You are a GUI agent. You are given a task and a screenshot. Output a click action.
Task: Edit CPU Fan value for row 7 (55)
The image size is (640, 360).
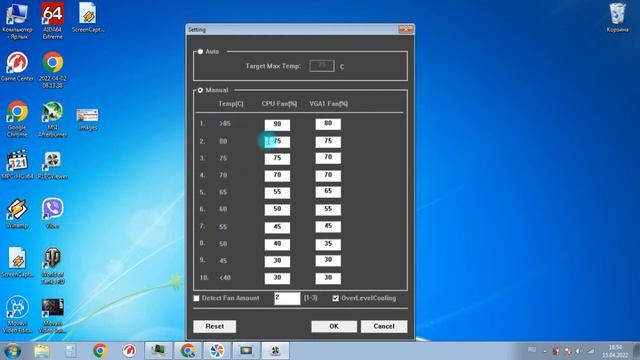pos(277,227)
